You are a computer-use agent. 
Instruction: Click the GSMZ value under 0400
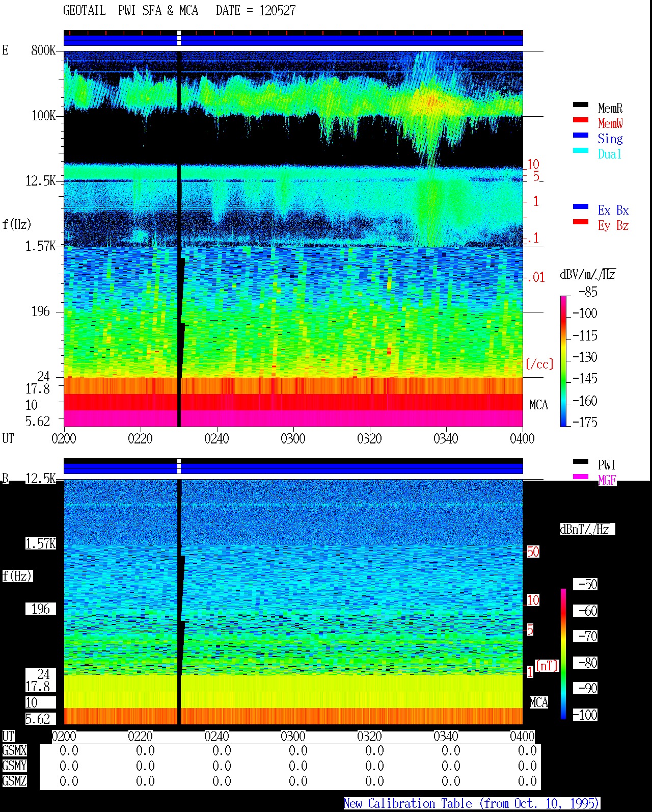pos(527,781)
